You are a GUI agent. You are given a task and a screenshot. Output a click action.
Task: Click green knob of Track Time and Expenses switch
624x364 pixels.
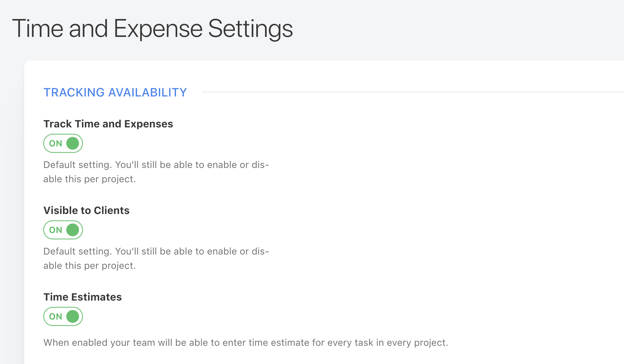click(x=73, y=143)
